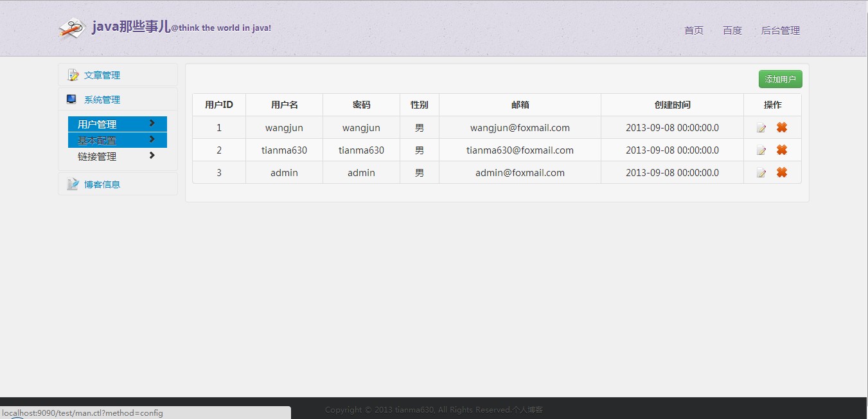Click the 创建时间 column header

[x=672, y=105]
